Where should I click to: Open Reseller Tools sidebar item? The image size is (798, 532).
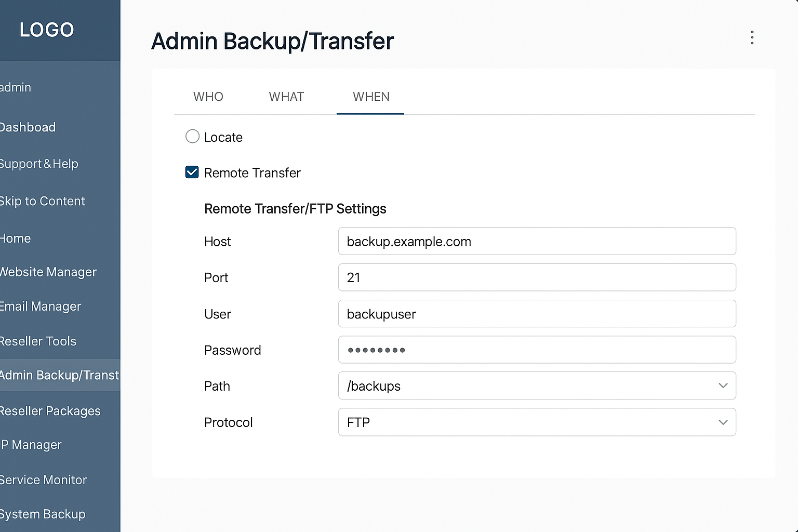pyautogui.click(x=38, y=341)
